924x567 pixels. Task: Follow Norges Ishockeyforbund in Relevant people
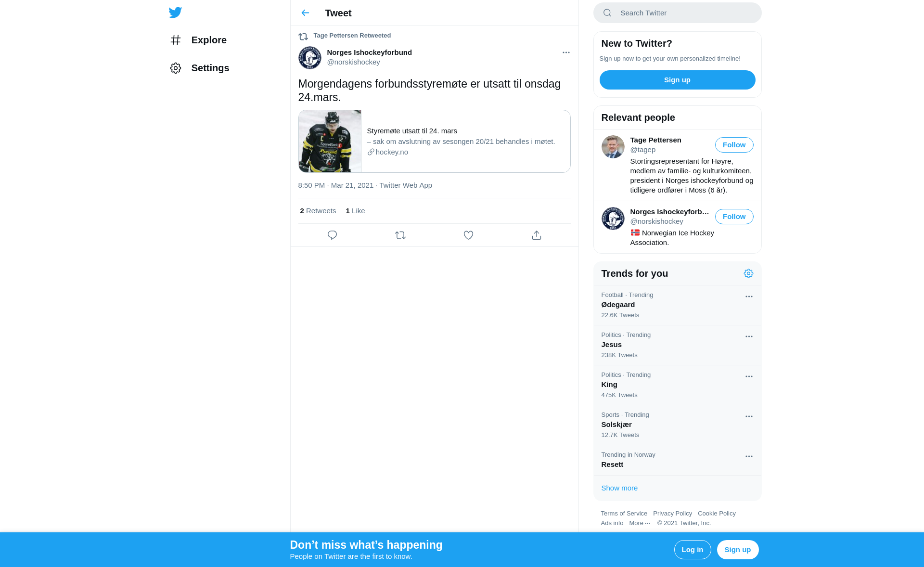[x=734, y=217]
